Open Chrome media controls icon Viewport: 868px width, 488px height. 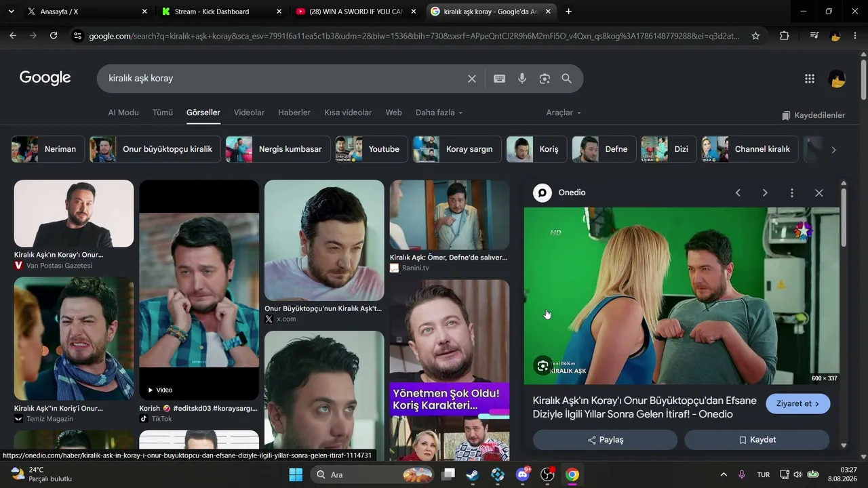click(x=814, y=36)
